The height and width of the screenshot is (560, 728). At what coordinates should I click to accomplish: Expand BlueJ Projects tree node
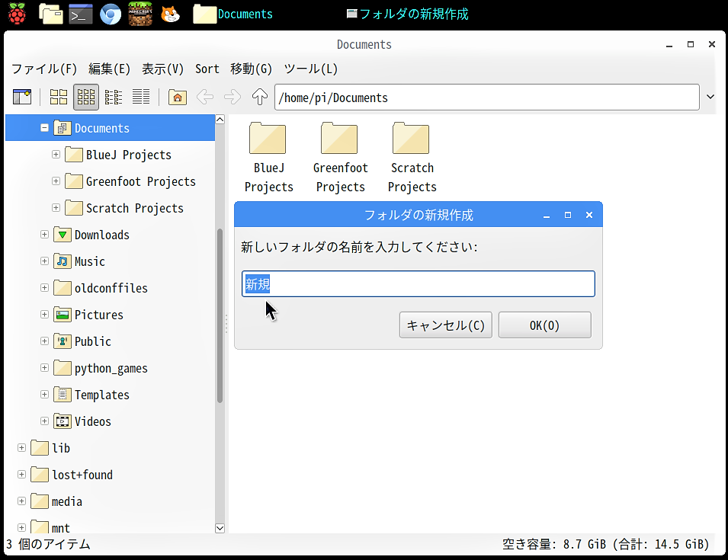(56, 154)
